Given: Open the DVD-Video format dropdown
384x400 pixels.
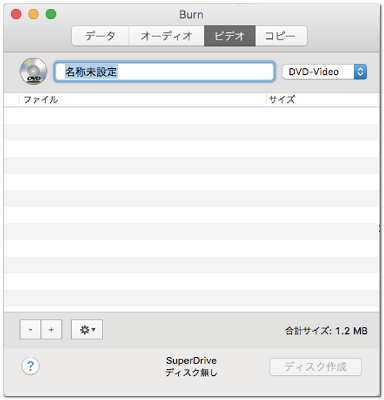Looking at the screenshot, I should point(324,72).
